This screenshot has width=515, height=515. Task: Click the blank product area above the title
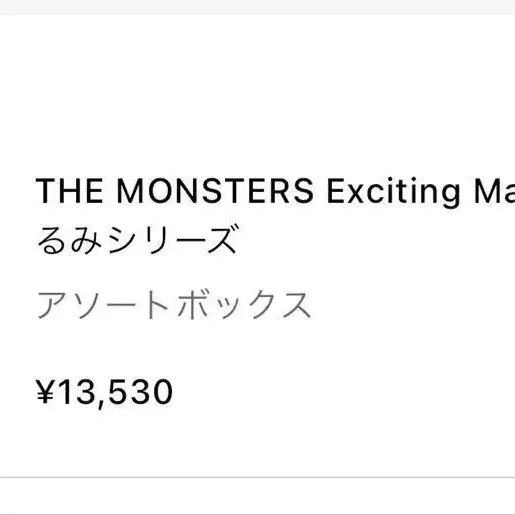pyautogui.click(x=257, y=93)
